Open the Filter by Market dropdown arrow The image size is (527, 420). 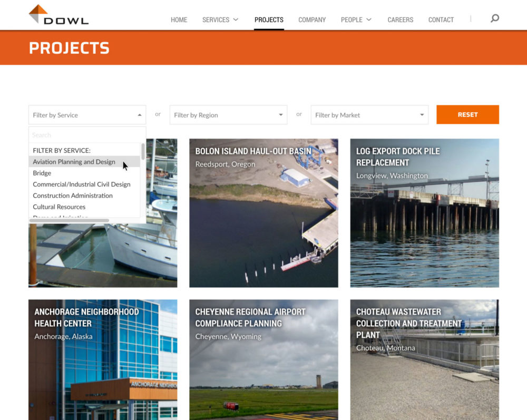422,114
